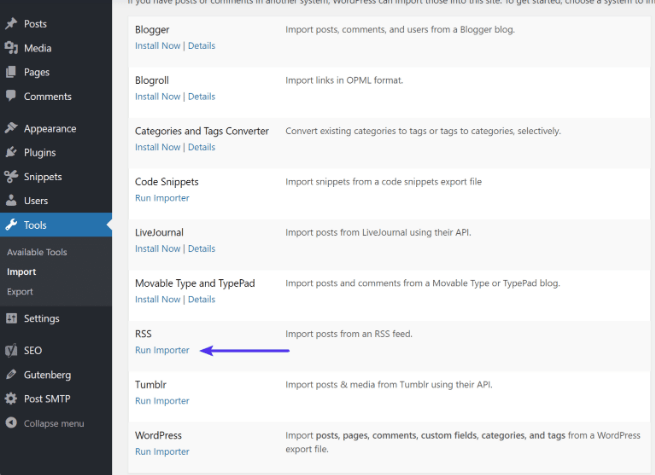Click the Gutenberg pencil icon
This screenshot has width=655, height=475.
click(x=11, y=374)
